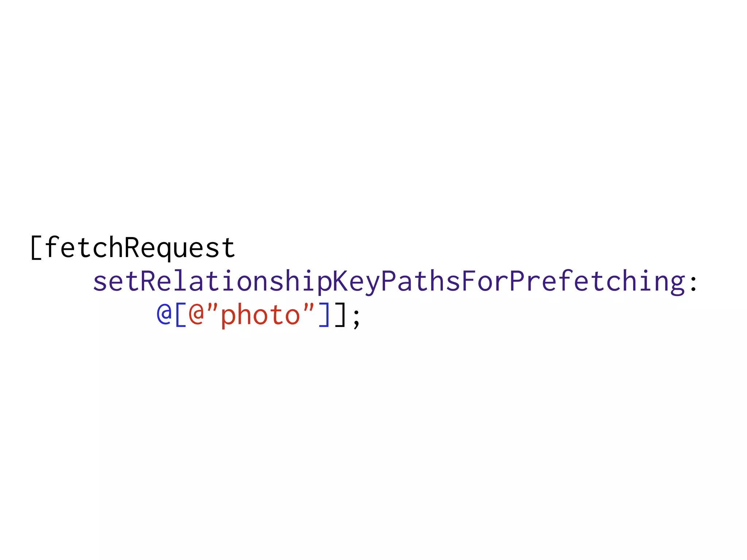Screen dimensions: 747x560
Task: Click the black opening bracket before fetchRequest
Action: [x=36, y=248]
